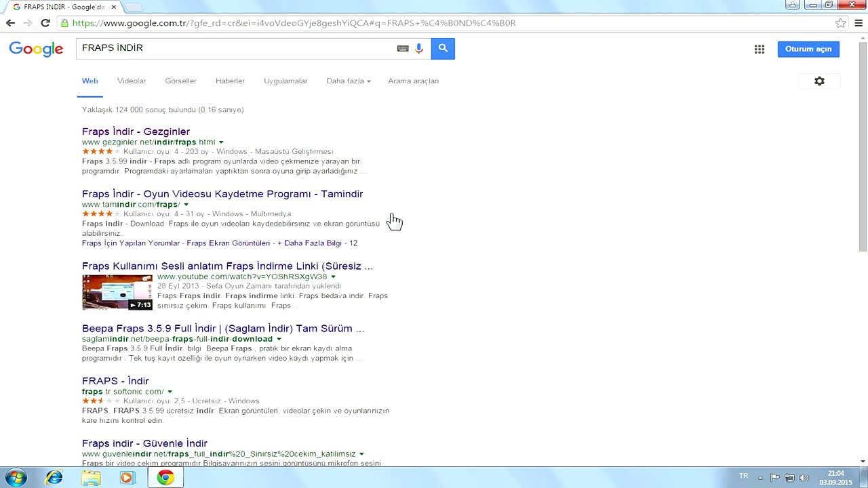Screen dimensions: 868x488
Task: Open the Chrome menu icon
Action: (858, 23)
